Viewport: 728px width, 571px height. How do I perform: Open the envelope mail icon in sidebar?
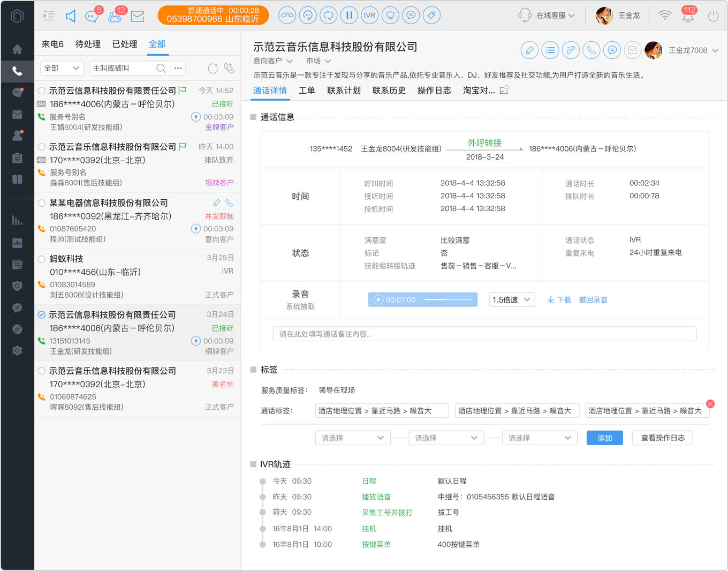click(x=17, y=115)
